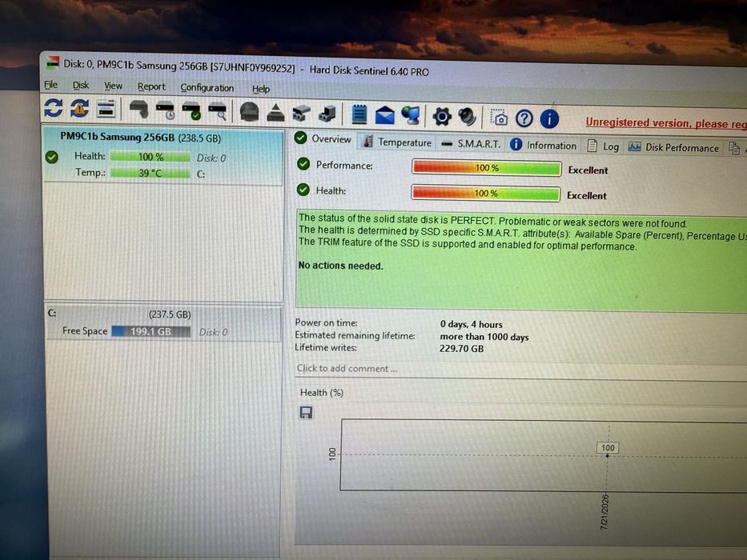Switch to the Disk Performance tab
This screenshot has height=560, width=747.
pos(673,147)
